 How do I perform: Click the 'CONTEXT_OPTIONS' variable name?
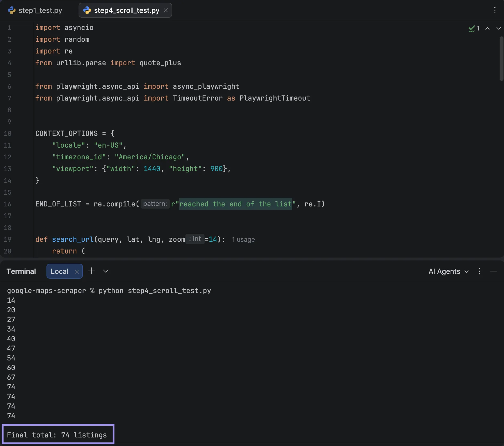67,133
